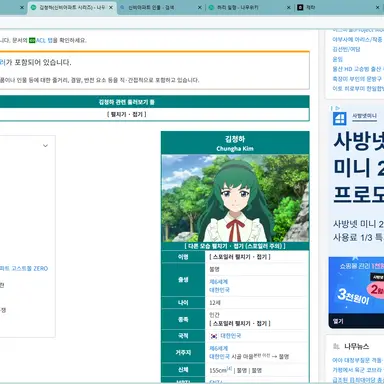Click the 김청하 character portrait image
This screenshot has height=384, width=384.
pos(235,198)
